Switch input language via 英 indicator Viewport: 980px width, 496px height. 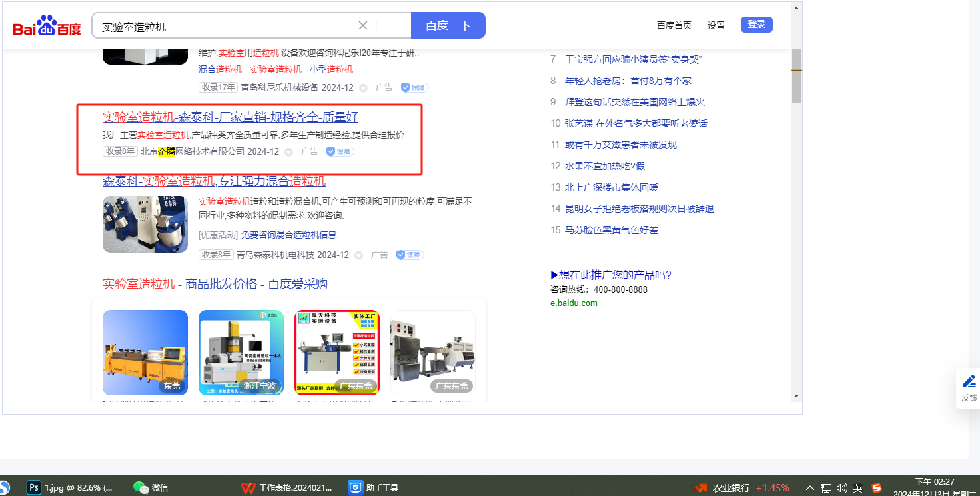858,488
